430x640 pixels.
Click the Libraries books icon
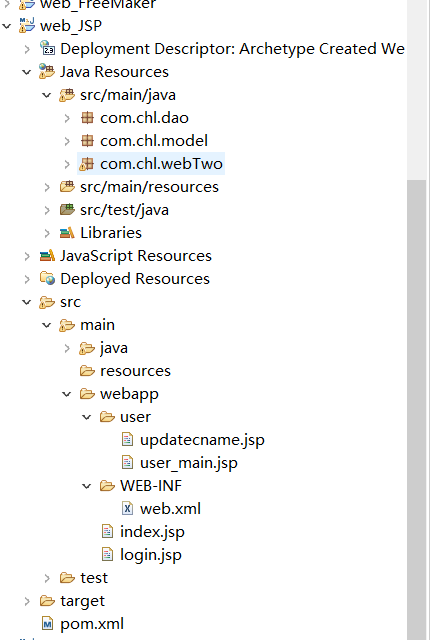coord(67,233)
